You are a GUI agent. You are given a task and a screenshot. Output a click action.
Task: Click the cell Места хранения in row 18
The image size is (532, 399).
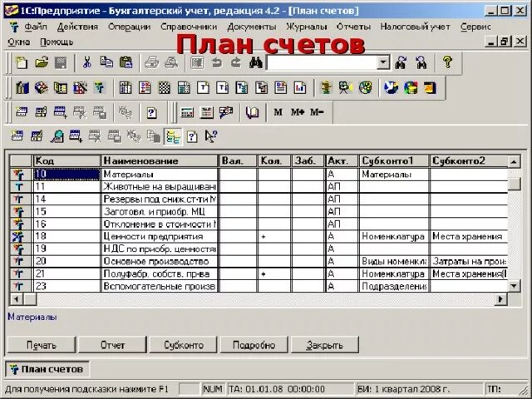[x=469, y=236]
